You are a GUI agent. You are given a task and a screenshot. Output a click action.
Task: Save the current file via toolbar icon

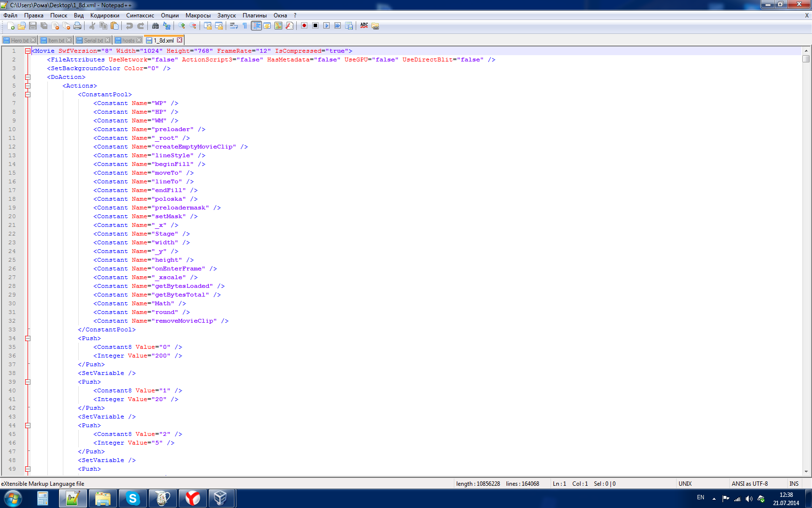pyautogui.click(x=33, y=26)
